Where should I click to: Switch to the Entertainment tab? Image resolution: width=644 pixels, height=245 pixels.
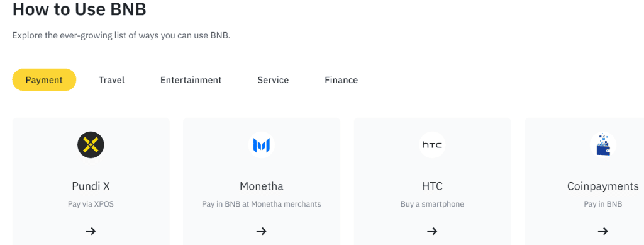[191, 80]
